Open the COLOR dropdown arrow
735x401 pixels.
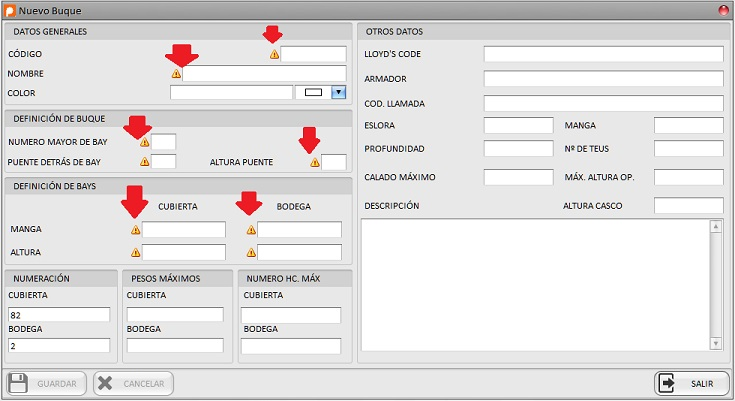click(338, 92)
